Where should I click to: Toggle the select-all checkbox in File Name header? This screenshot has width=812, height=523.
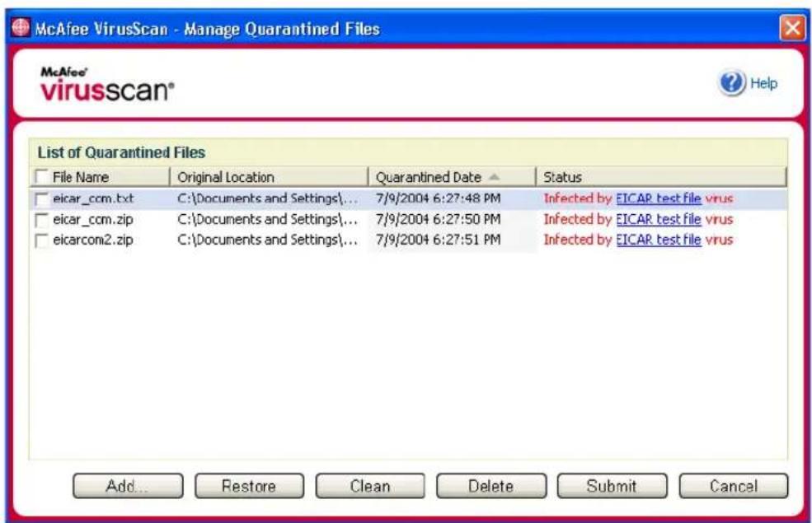[x=41, y=177]
